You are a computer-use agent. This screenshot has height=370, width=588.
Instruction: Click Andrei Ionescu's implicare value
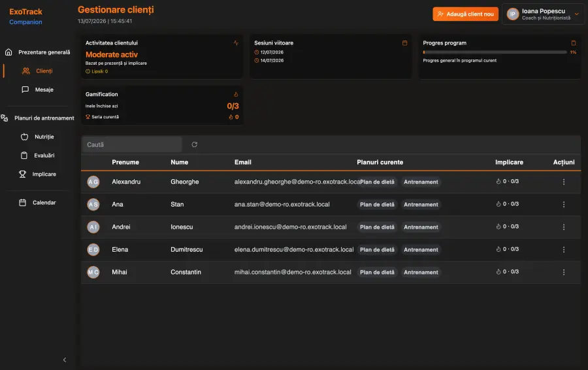pos(508,226)
